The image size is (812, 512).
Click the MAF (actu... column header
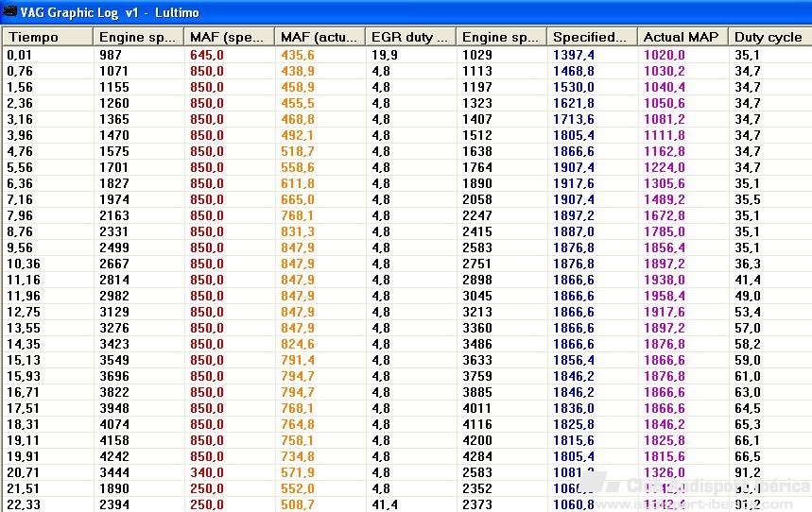tap(320, 37)
